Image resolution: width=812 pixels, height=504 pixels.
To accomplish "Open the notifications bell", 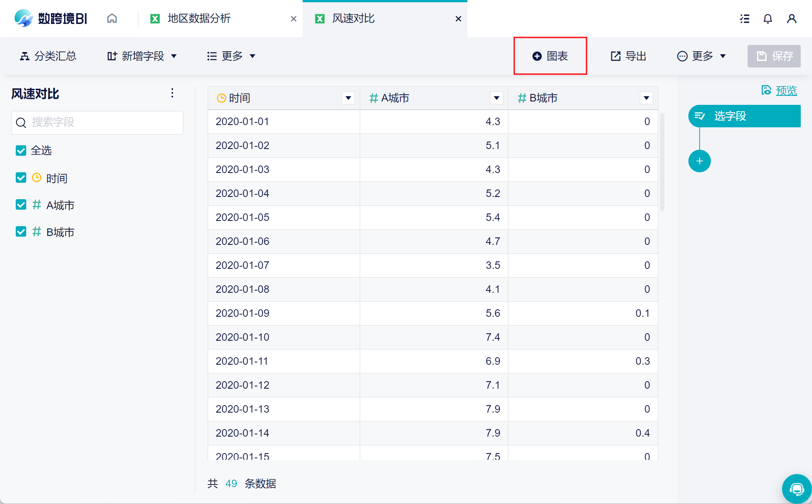I will pos(768,18).
